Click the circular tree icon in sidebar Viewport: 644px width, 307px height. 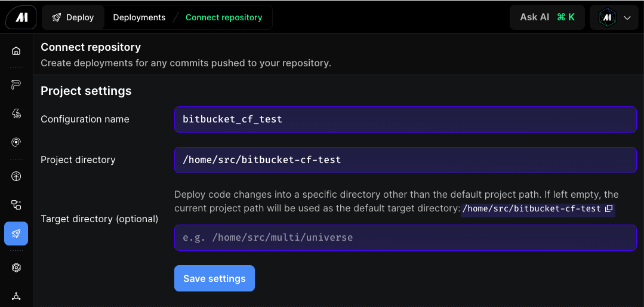(16, 176)
